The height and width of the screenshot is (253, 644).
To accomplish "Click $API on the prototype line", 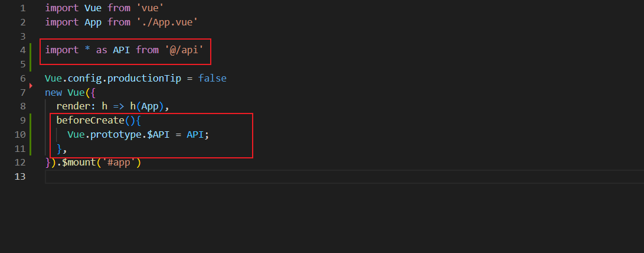I will tap(159, 135).
